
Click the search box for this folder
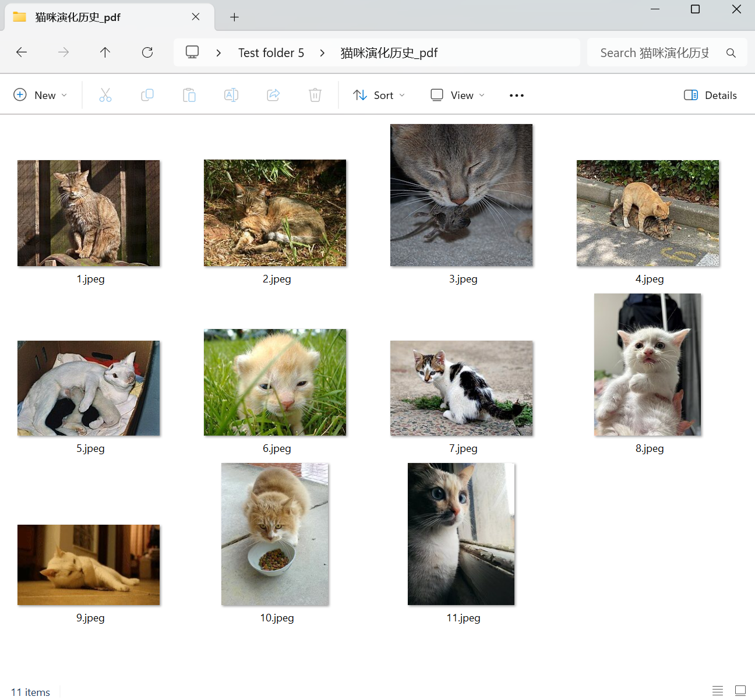655,53
